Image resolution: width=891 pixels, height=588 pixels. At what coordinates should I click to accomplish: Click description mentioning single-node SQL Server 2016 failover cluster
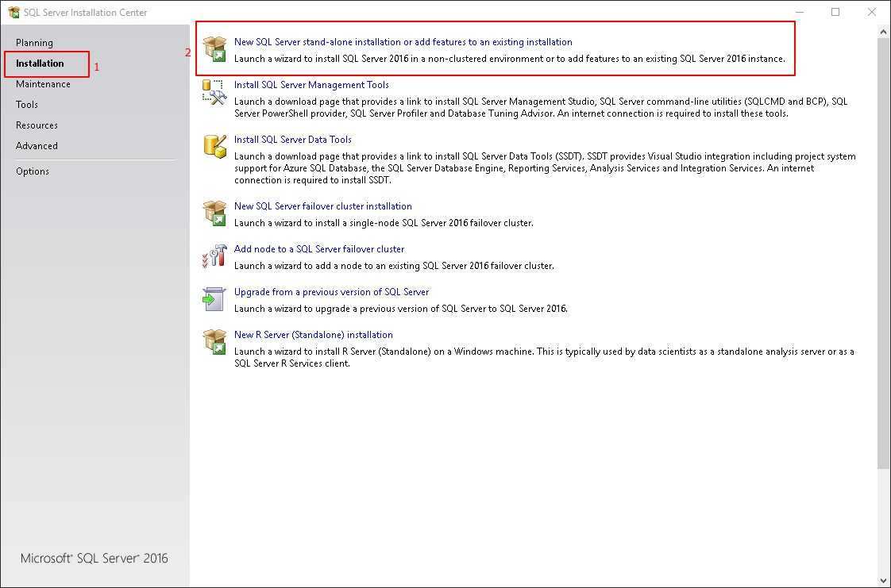[x=384, y=223]
